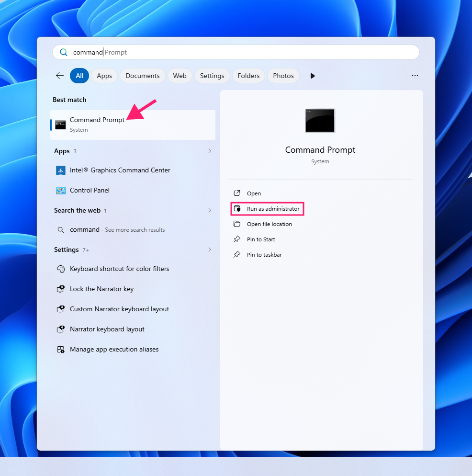Click the Settings section heading
The height and width of the screenshot is (476, 472).
pyautogui.click(x=66, y=249)
